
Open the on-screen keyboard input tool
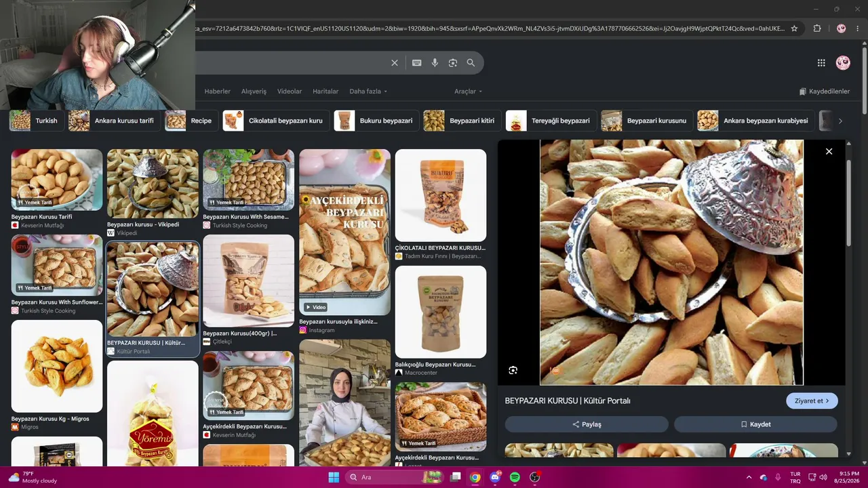pos(417,63)
